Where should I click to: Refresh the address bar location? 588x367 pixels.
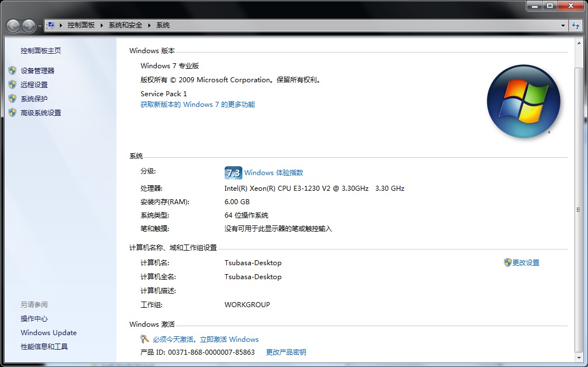[x=575, y=25]
